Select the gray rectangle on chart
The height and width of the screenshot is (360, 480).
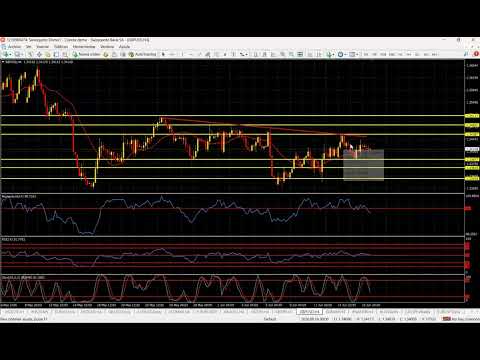coord(363,165)
